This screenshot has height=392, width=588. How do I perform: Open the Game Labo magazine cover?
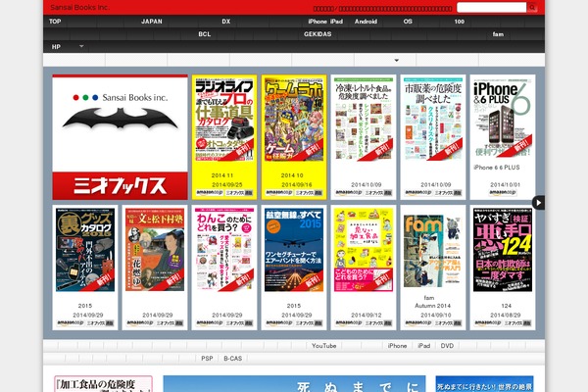pos(294,120)
